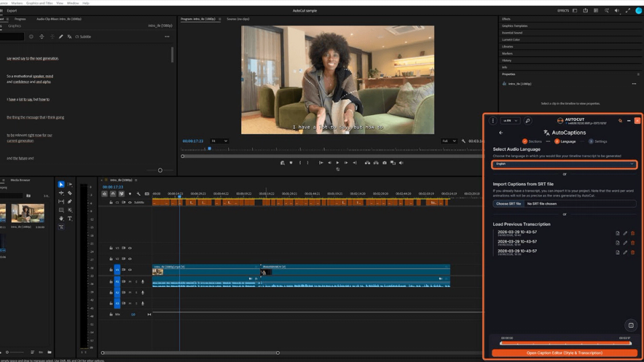Select the Ripple Edit tool
This screenshot has height=362, width=644.
(61, 193)
